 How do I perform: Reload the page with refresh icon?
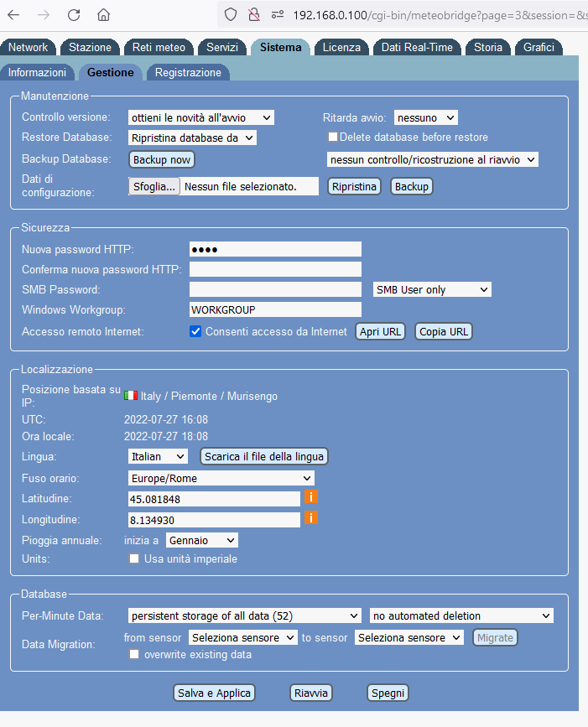click(x=74, y=15)
